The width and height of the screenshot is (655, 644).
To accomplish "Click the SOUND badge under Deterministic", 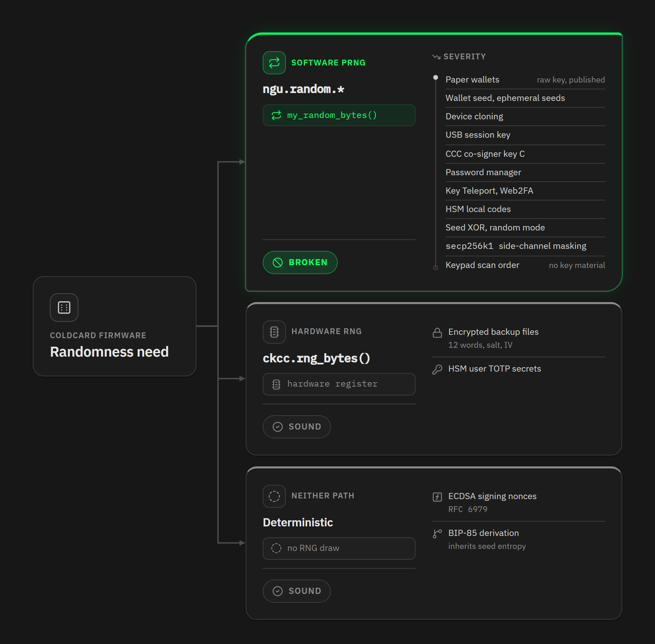I will [297, 591].
